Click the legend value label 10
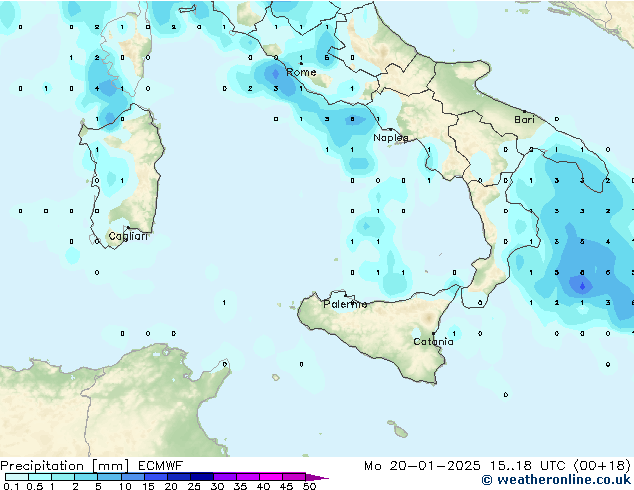The width and height of the screenshot is (634, 490). coord(124,486)
